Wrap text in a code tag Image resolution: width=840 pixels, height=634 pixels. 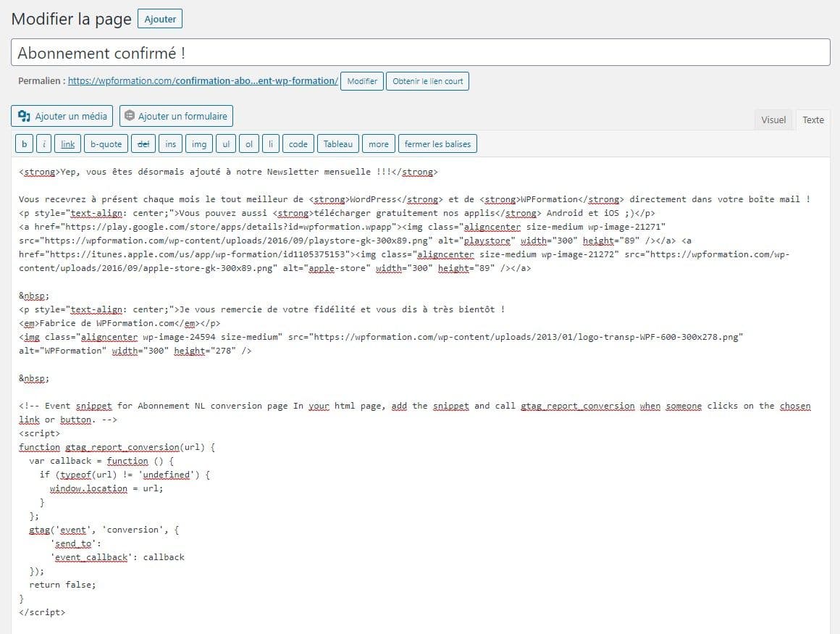pos(298,143)
